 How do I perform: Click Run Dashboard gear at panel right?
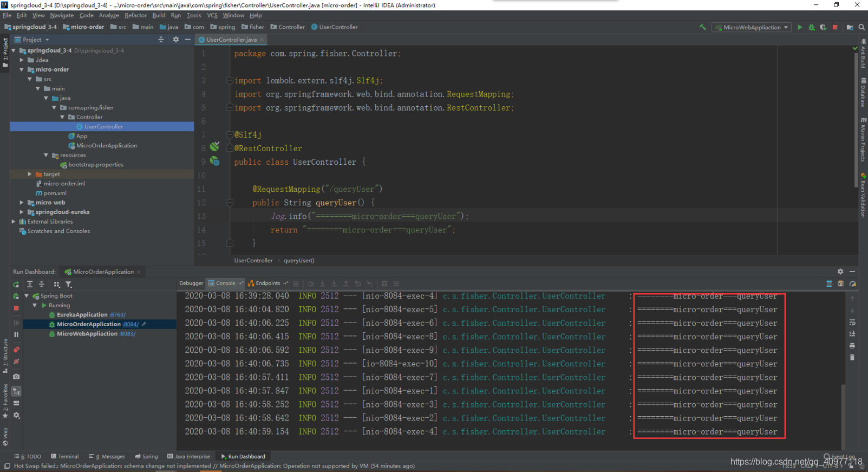[840, 271]
